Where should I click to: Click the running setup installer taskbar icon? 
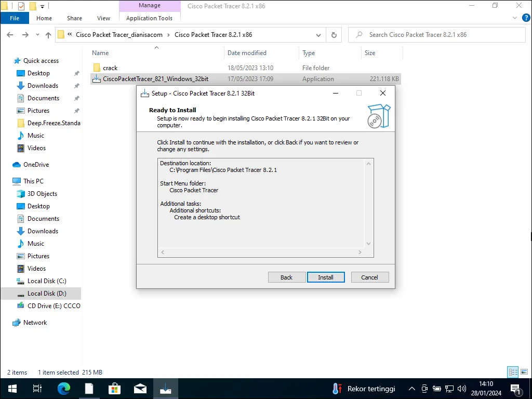pyautogui.click(x=165, y=389)
